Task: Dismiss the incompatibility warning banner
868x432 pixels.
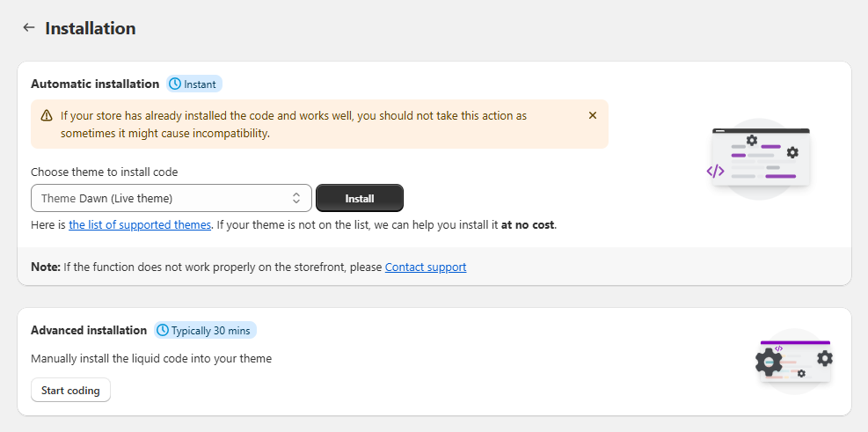Action: pos(592,115)
